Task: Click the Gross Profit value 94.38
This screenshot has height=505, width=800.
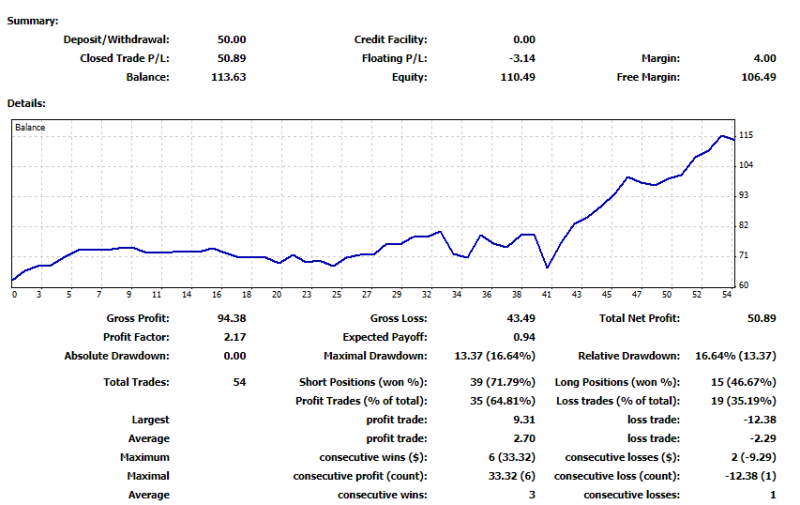Action: (x=230, y=318)
